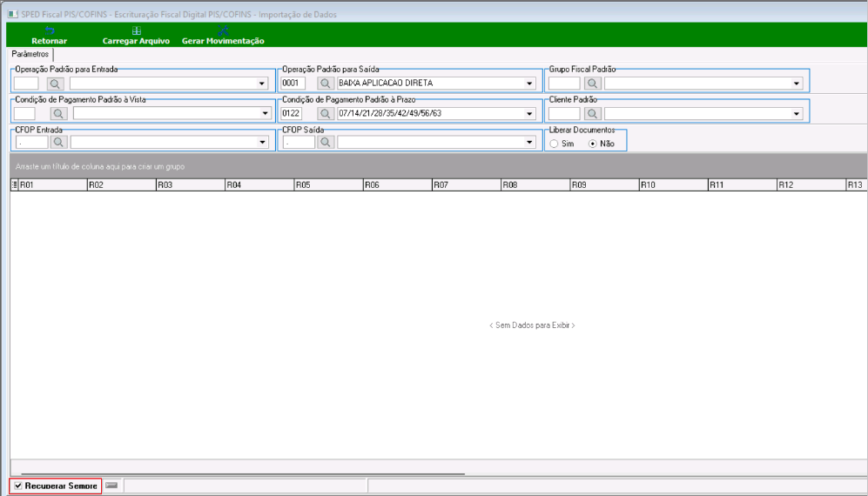This screenshot has height=496, width=868.
Task: Click the Condição de Pagamento à Vista code field
Action: click(24, 113)
